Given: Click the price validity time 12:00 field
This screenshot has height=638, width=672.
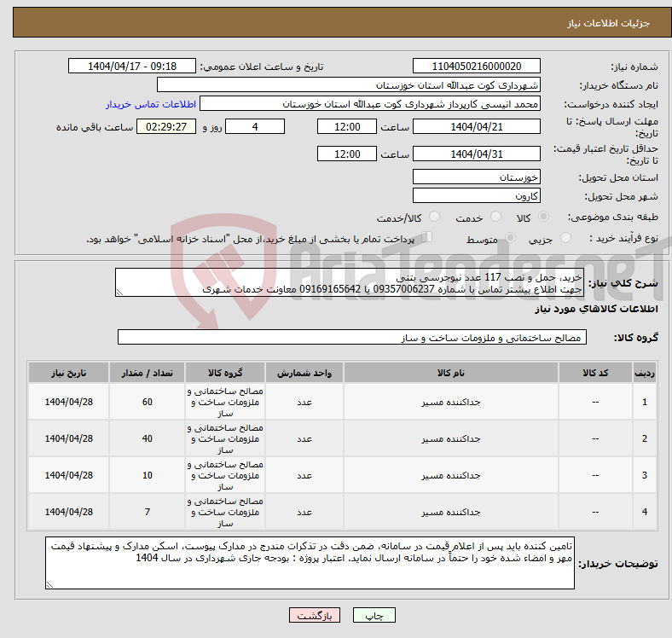Looking at the screenshot, I should tap(347, 154).
